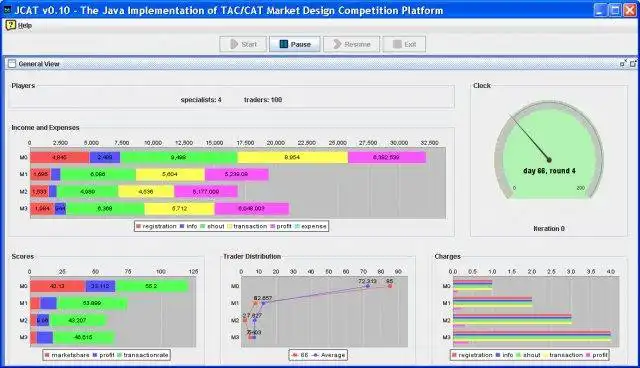Click the Exit button

[404, 44]
